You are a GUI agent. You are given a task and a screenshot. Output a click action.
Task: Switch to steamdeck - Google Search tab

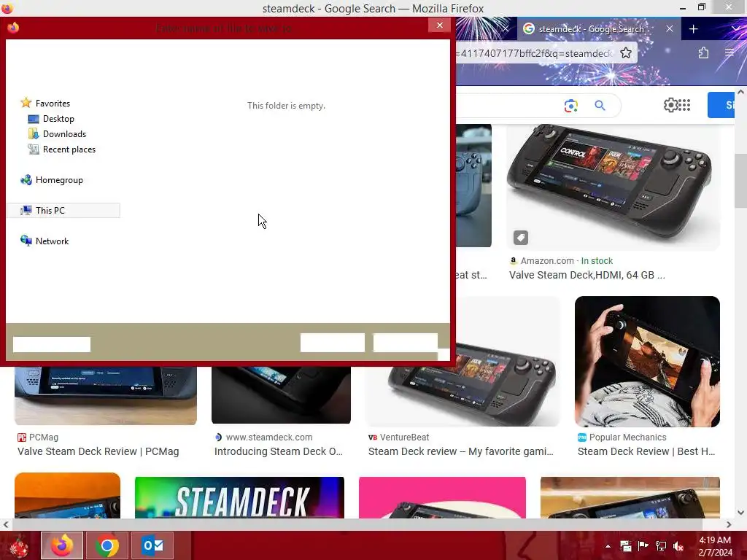591,29
